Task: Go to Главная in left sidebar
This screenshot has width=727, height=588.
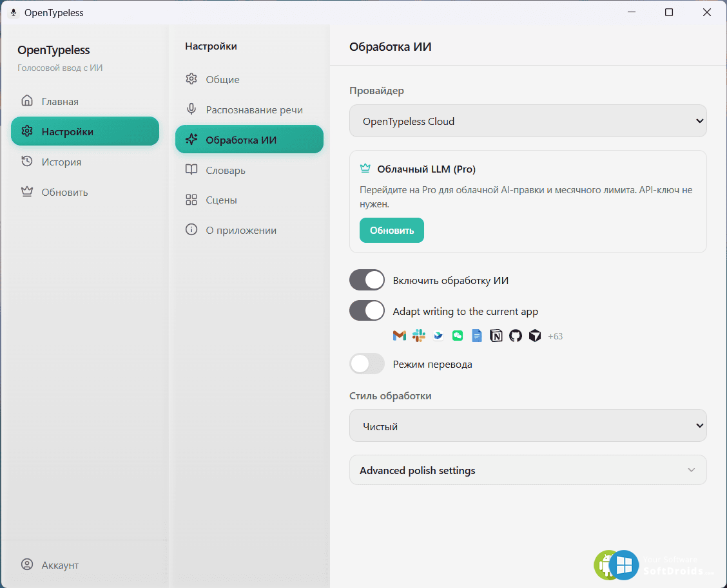Action: tap(85, 101)
